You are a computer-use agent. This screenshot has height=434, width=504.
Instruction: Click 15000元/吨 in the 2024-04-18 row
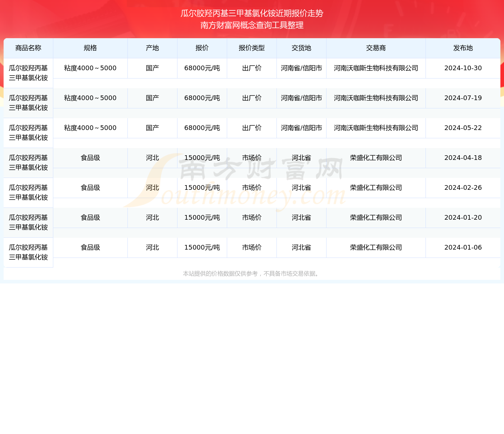click(x=202, y=158)
